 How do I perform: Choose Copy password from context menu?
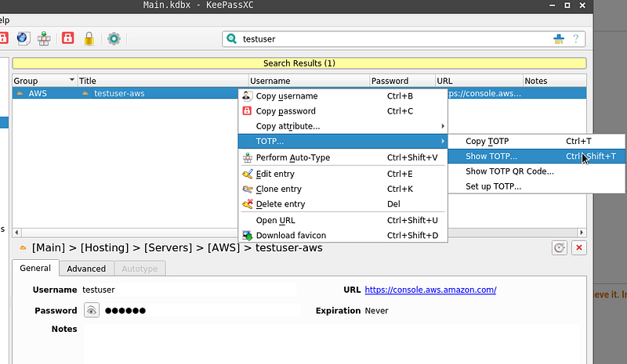click(x=342, y=111)
